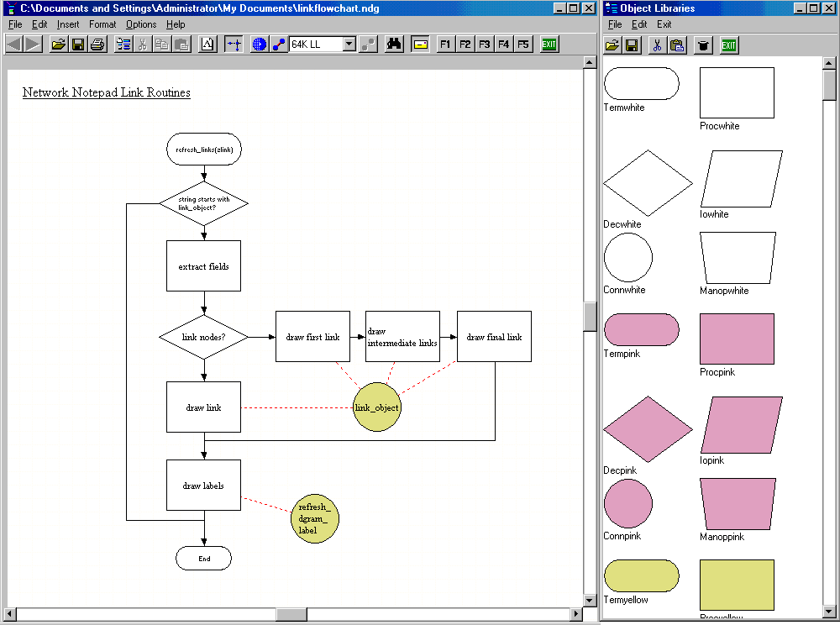
Task: Click the scissors icon in Object Libraries
Action: click(657, 45)
